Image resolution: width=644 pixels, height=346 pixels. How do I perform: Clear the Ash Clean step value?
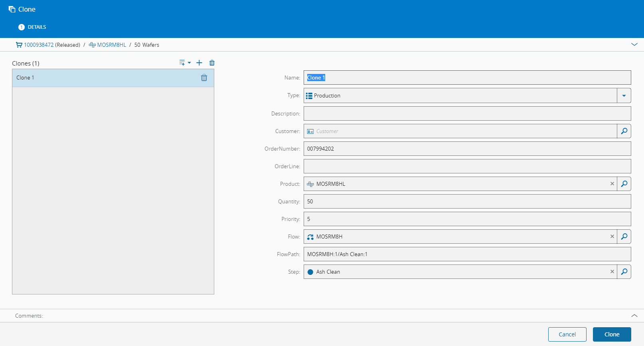(x=612, y=272)
